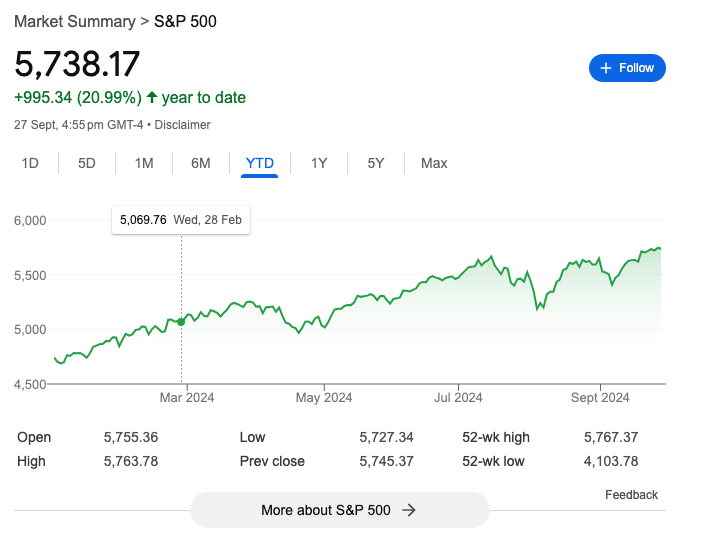Switch to the 5D time range

pyautogui.click(x=87, y=163)
